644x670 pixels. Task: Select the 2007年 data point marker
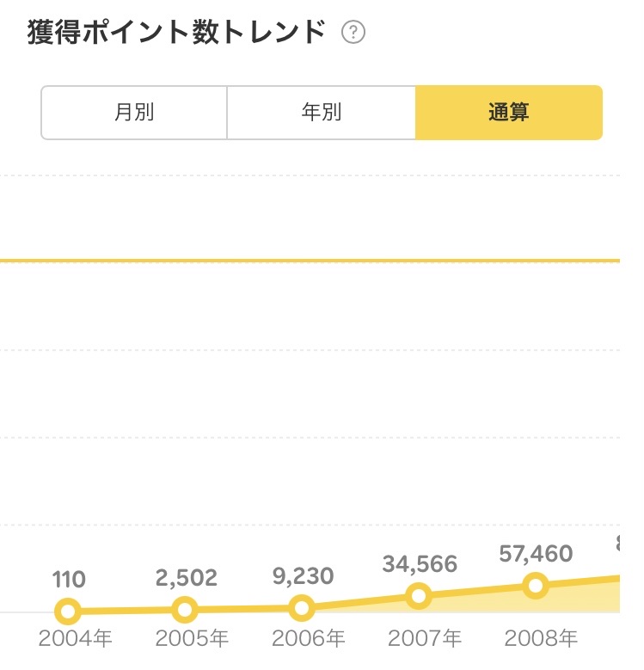tap(419, 596)
